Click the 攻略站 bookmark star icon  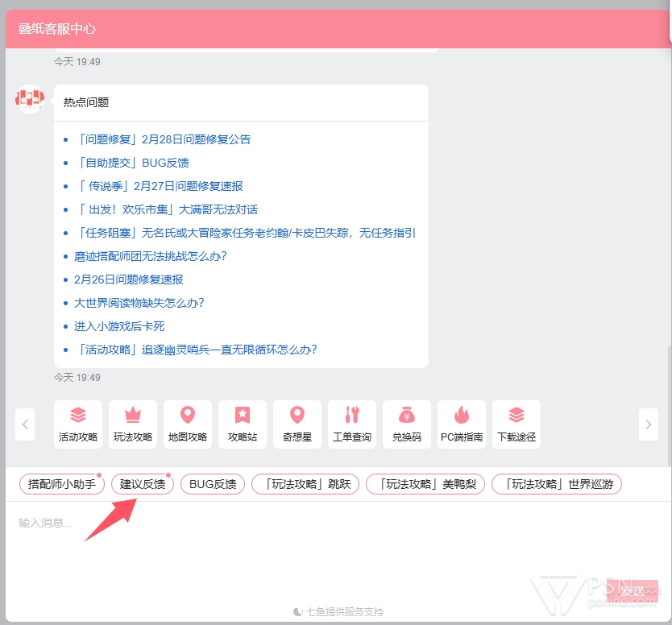click(243, 416)
